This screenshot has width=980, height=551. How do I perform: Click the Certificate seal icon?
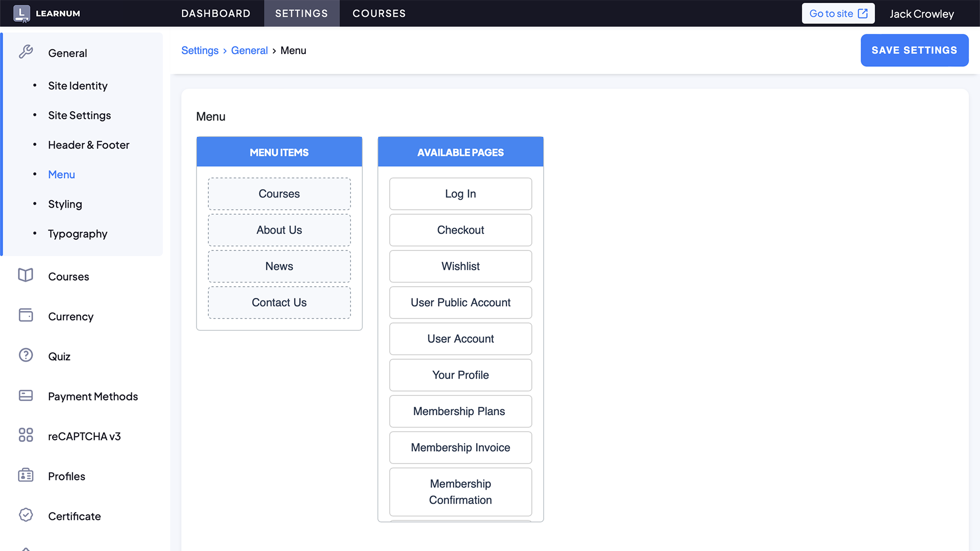click(26, 515)
